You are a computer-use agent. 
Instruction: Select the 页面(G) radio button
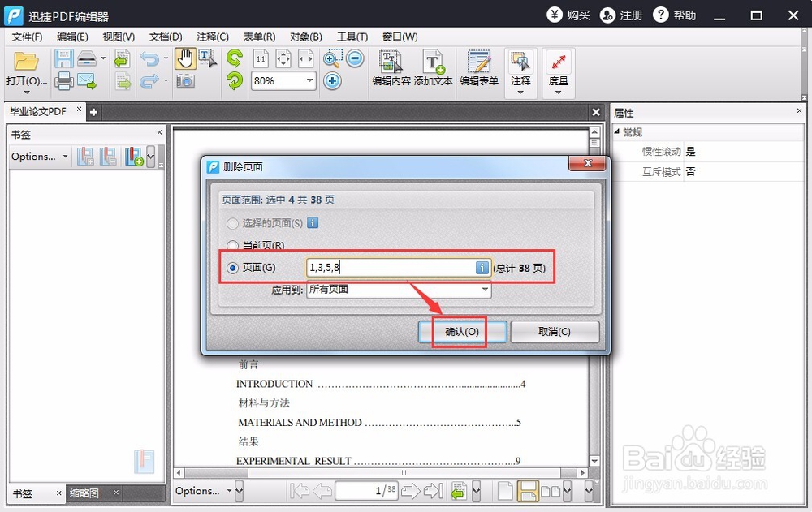(232, 268)
